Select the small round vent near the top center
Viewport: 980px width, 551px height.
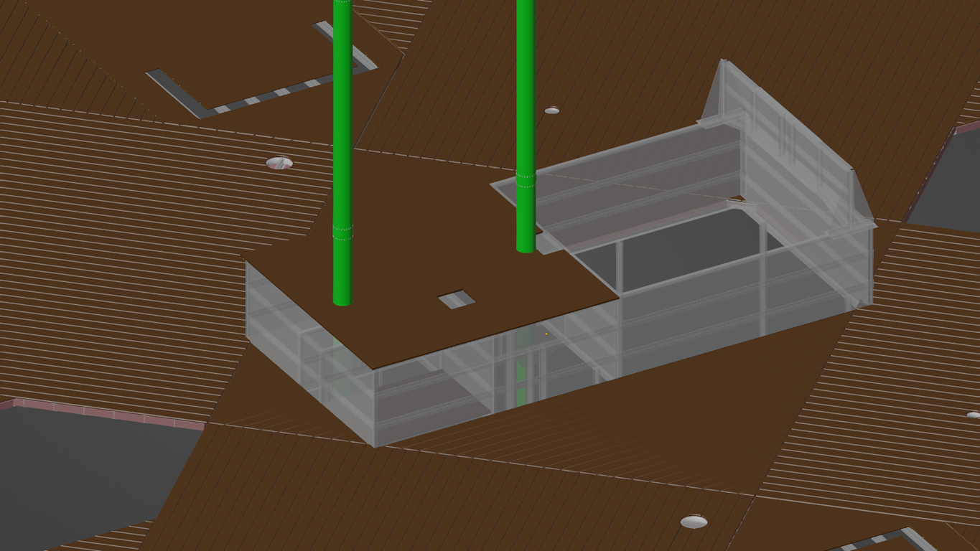551,110
